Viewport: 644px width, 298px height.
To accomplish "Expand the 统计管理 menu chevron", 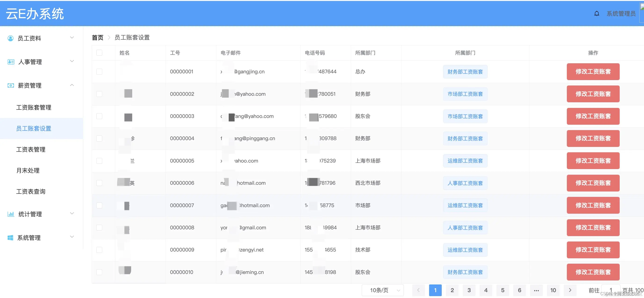I will tap(72, 213).
